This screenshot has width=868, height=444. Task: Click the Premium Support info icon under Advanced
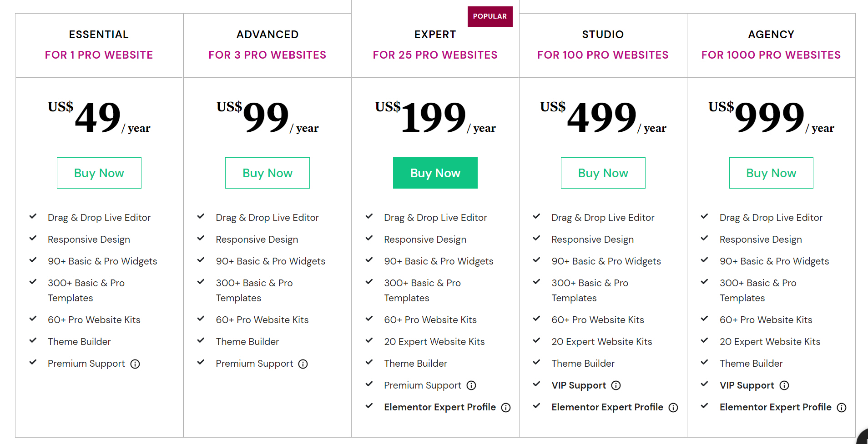(x=303, y=364)
